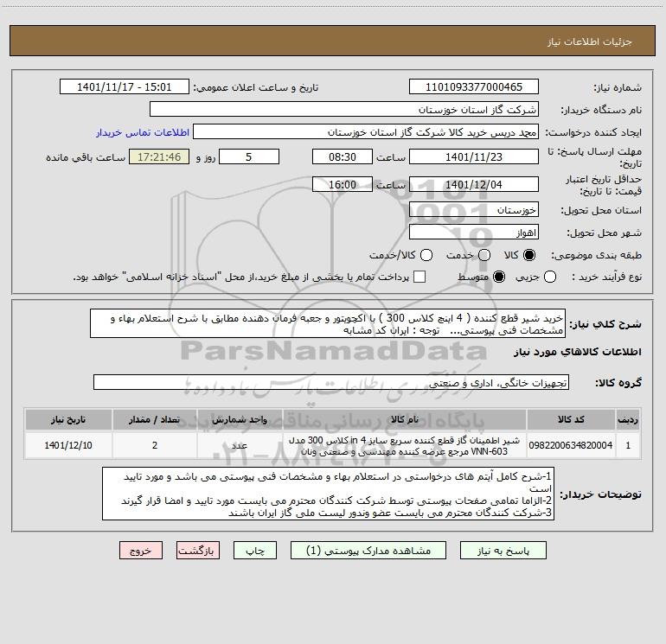Click the بازگشت back button

[198, 551]
